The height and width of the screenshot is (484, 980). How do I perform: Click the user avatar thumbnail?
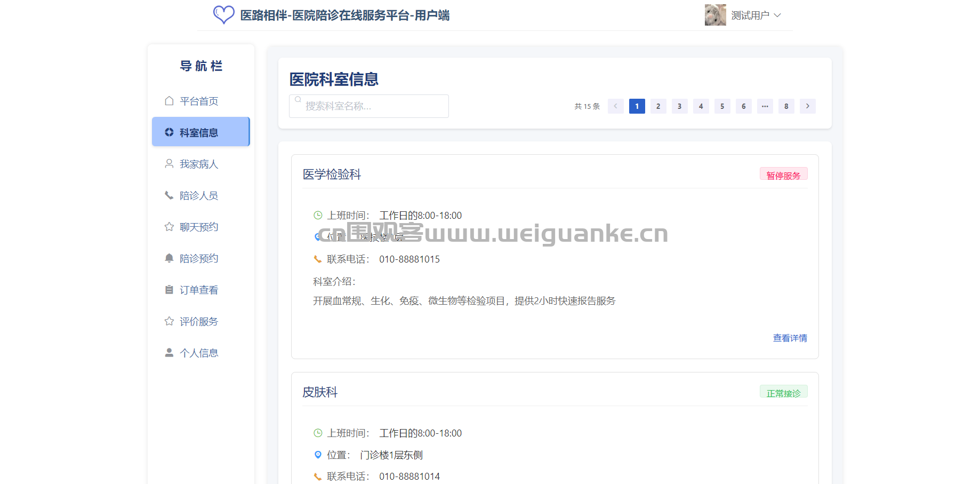click(715, 15)
